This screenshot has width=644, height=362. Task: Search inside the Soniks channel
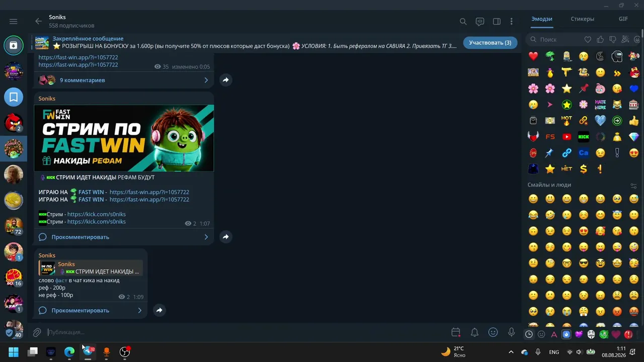click(x=463, y=22)
